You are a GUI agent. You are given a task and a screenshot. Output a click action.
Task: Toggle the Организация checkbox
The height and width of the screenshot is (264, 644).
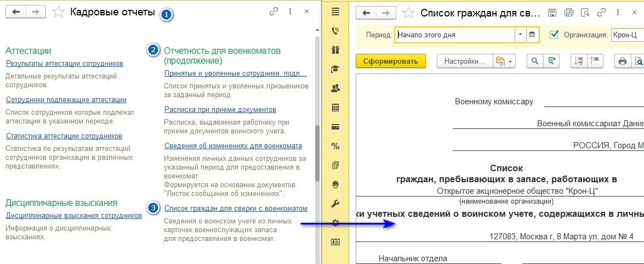coord(554,35)
